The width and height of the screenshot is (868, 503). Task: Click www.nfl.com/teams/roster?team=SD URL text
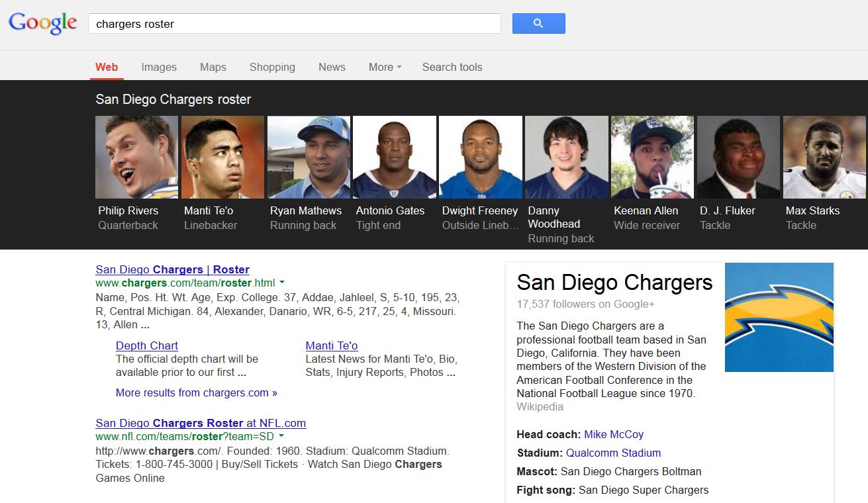(185, 437)
